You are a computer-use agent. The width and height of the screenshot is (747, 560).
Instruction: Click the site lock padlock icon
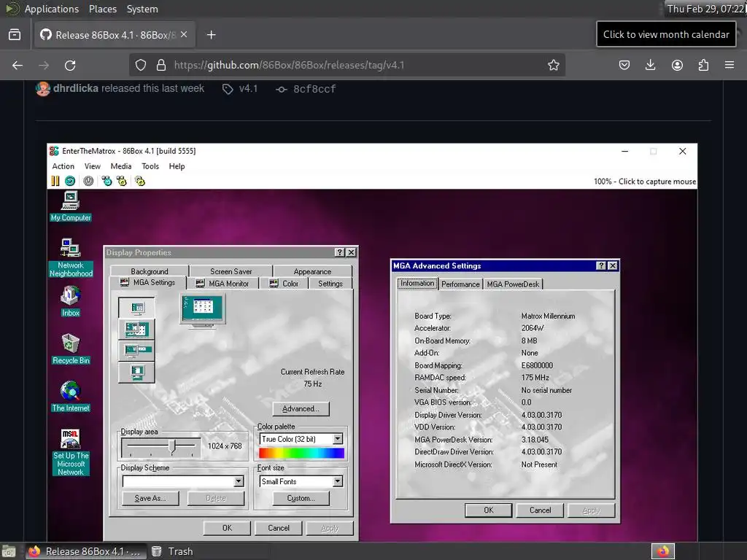pyautogui.click(x=161, y=65)
